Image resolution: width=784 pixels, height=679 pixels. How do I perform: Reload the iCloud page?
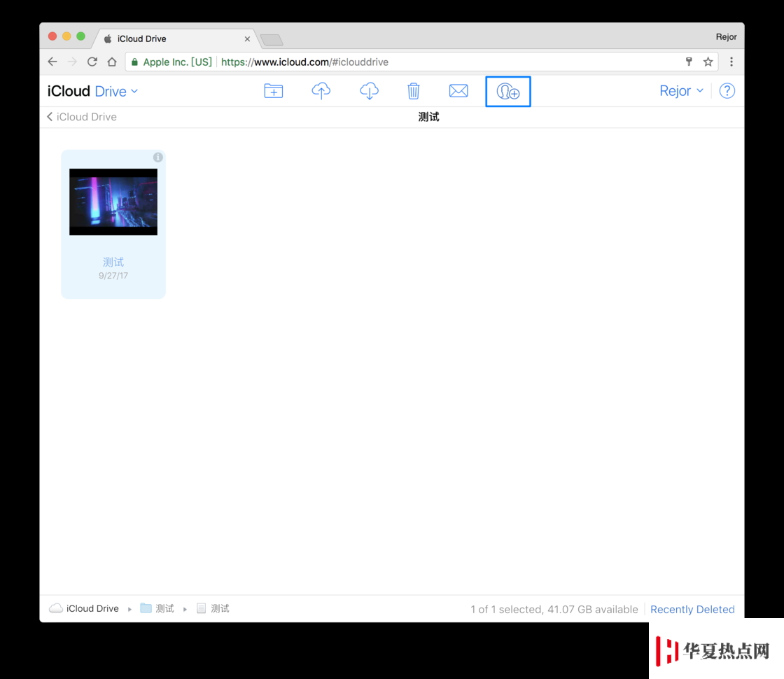(x=92, y=62)
